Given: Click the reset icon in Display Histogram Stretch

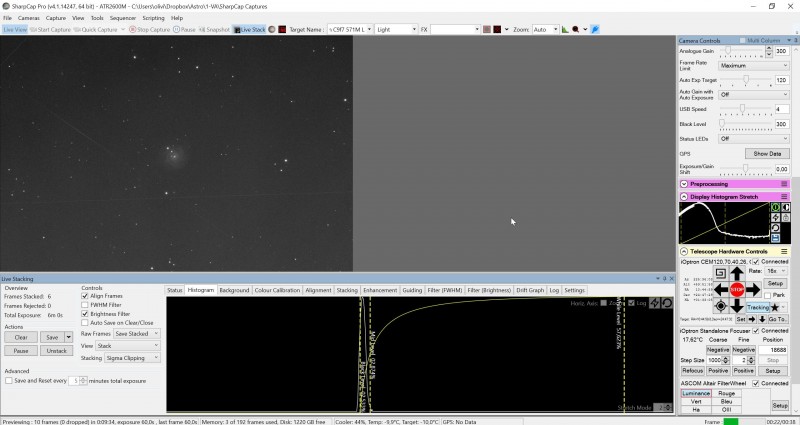Looking at the screenshot, I should [x=775, y=228].
